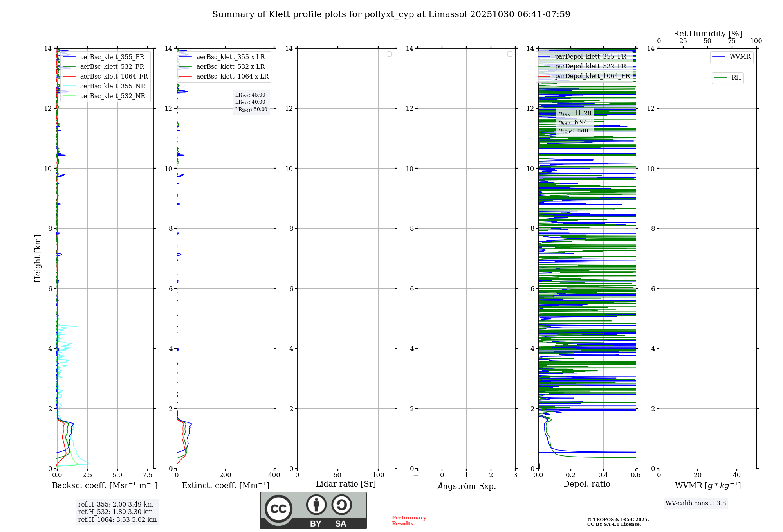Image resolution: width=783 pixels, height=532 pixels.
Task: Click the plot title Summary of Klett profile
Action: (x=391, y=14)
